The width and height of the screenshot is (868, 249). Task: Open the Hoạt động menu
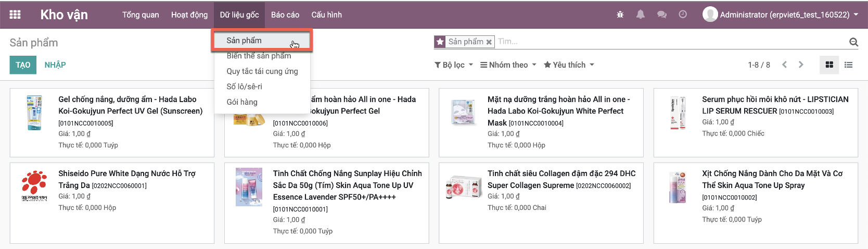point(189,15)
